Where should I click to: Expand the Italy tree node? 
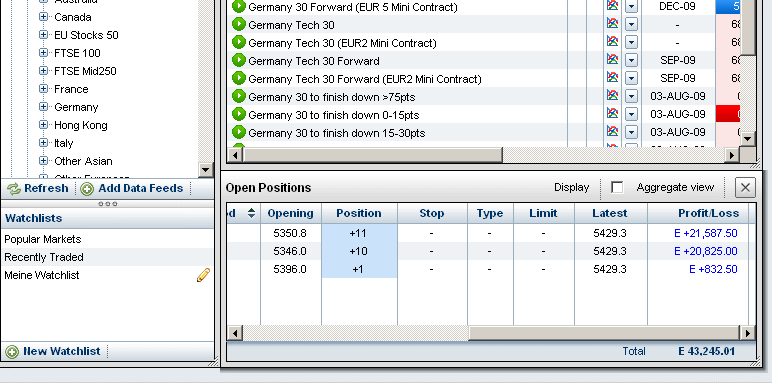(x=43, y=143)
